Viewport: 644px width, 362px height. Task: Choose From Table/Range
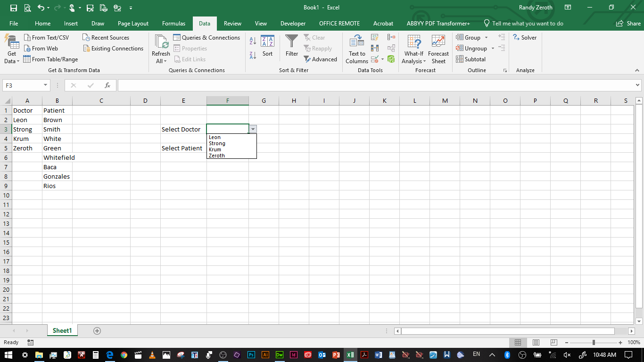[50, 59]
